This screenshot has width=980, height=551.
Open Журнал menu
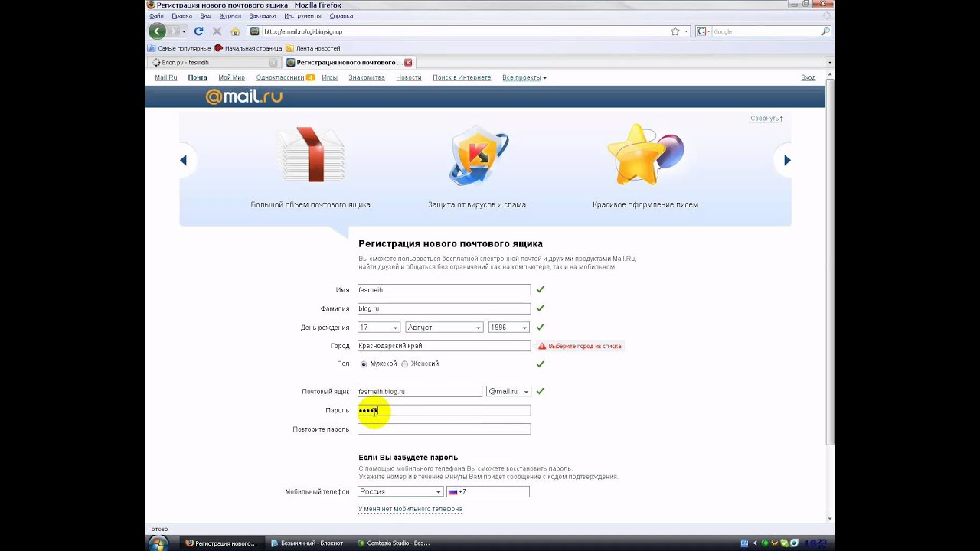pos(230,15)
